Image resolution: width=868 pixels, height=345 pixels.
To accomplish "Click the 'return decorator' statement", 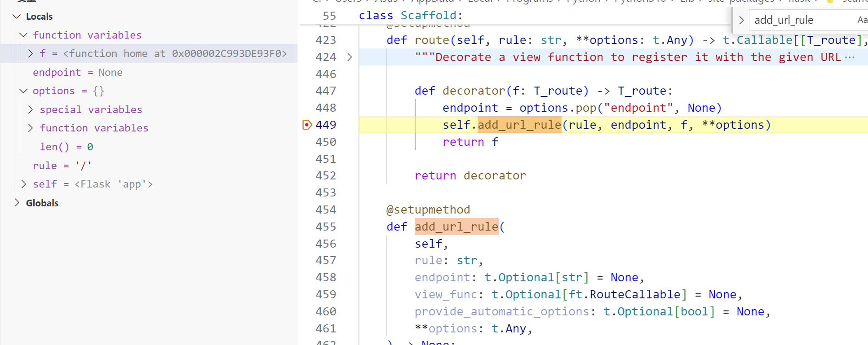I will [x=470, y=176].
